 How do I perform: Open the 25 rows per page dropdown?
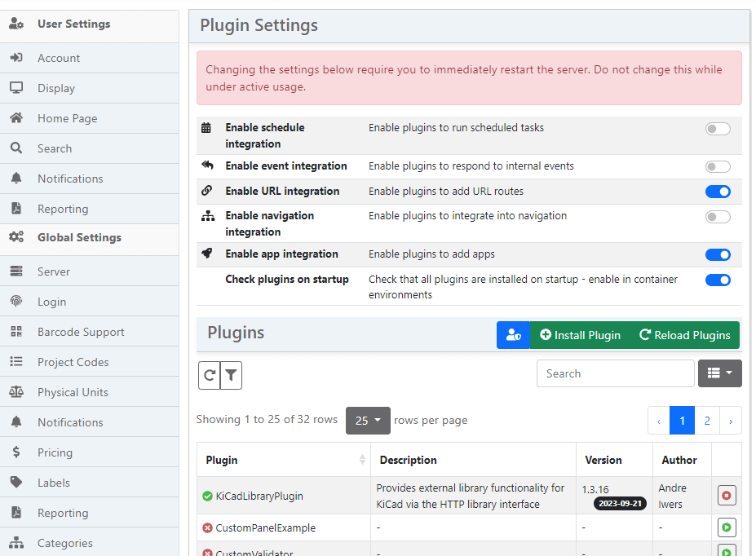click(368, 421)
